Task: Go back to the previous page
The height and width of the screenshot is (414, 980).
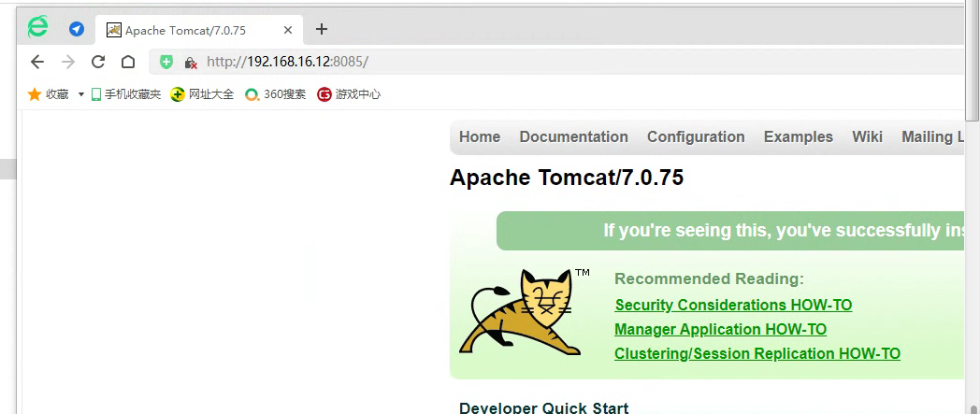Action: coord(37,61)
